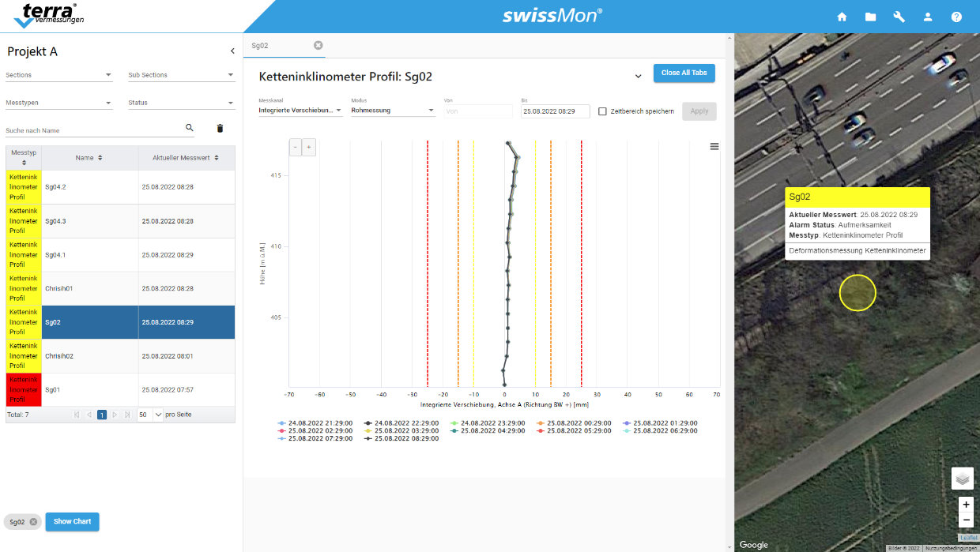The image size is (980, 552).
Task: Open the home icon in header
Action: [x=842, y=17]
